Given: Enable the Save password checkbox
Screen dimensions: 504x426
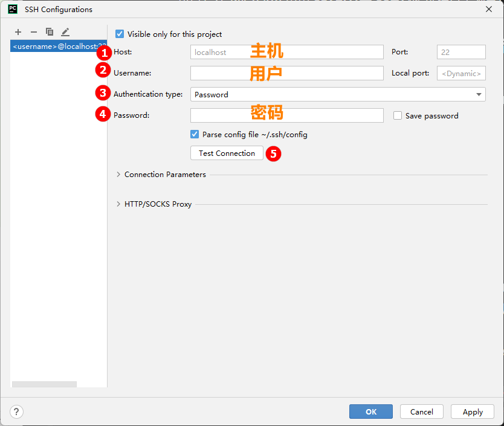Looking at the screenshot, I should [398, 115].
